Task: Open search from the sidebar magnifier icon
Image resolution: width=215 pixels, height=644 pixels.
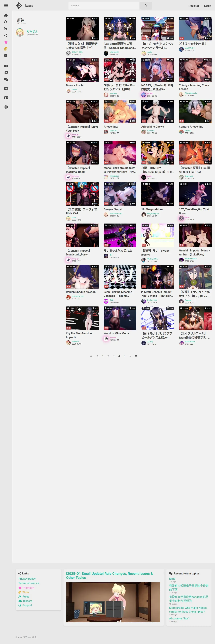Action: [x=6, y=22]
